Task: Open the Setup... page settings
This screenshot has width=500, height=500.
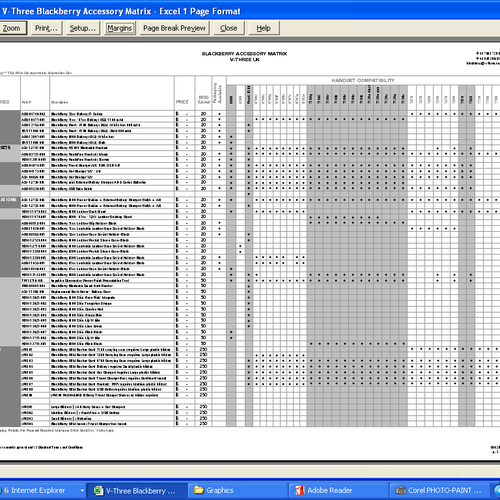Action: (82, 28)
